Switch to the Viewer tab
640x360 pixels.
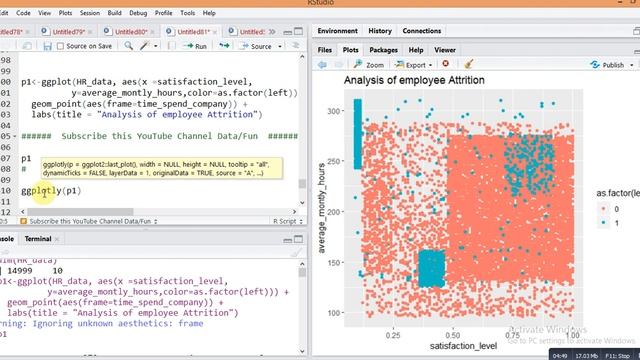coord(445,50)
